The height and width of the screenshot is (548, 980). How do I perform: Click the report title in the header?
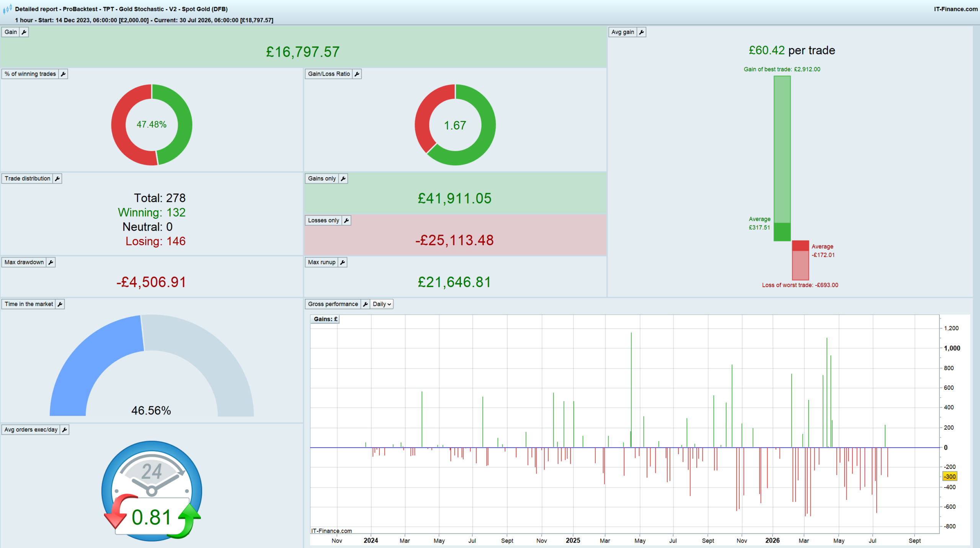click(121, 9)
